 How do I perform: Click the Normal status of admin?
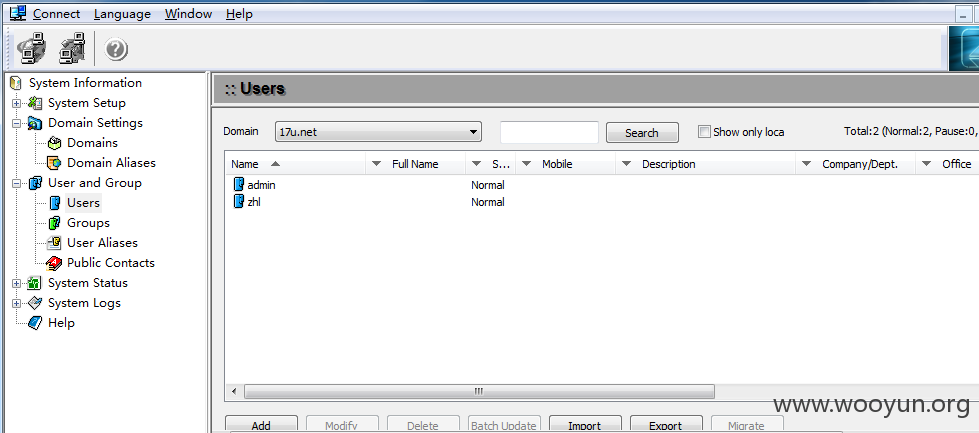click(488, 185)
